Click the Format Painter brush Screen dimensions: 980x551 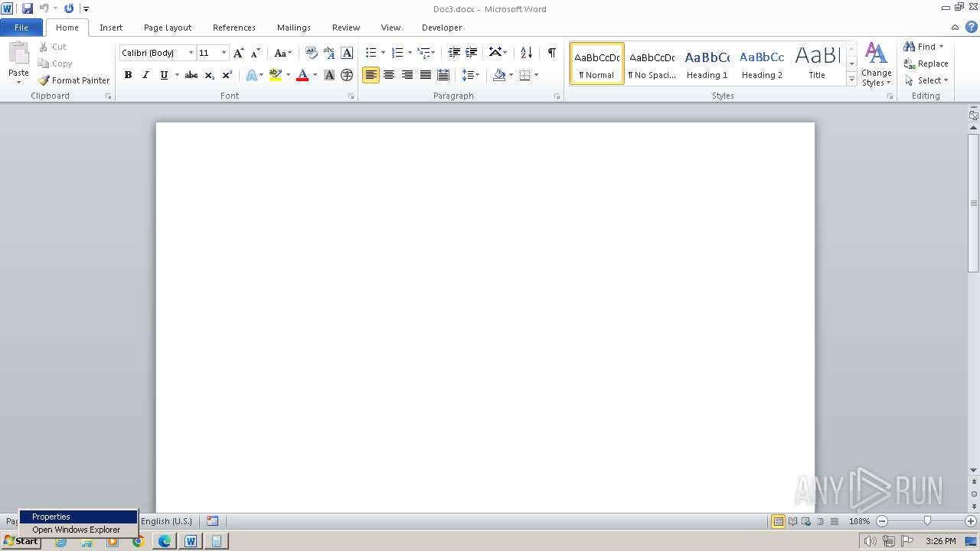[44, 80]
